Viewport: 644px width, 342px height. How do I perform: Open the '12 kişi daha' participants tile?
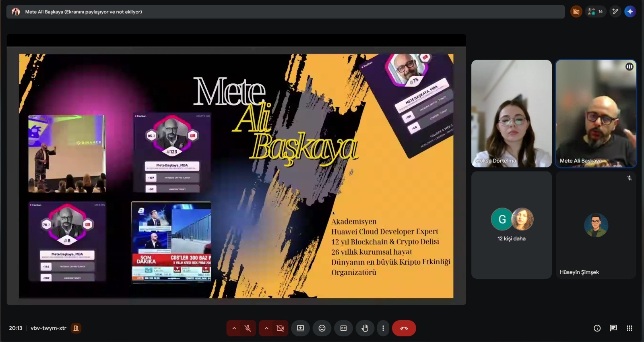tap(511, 225)
